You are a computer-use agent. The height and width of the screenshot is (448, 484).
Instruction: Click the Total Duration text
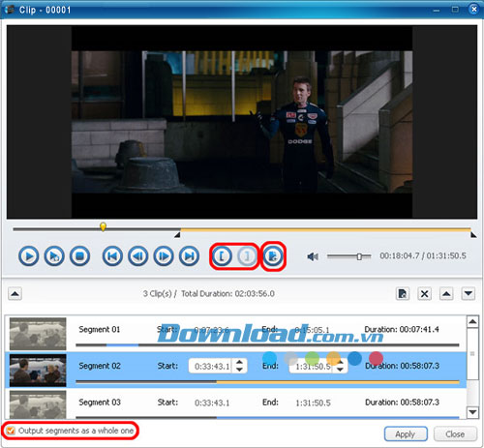click(x=227, y=294)
